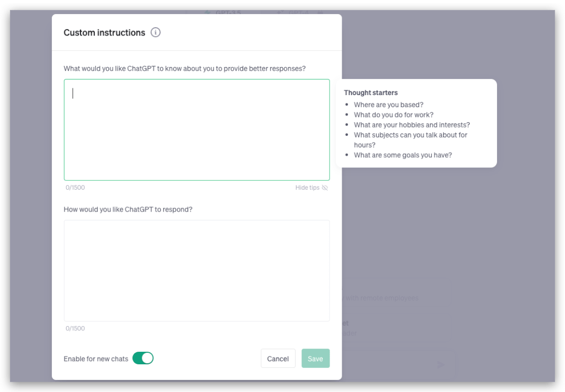Screen dimensions: 565x392
Task: Click the "What do you do for work?" tip
Action: pos(393,114)
